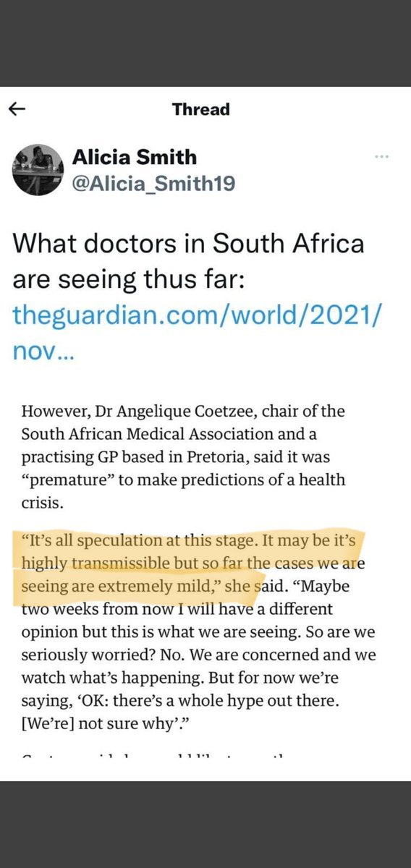Click the Alicia Smith display name
This screenshot has width=411, height=868.
(134, 156)
